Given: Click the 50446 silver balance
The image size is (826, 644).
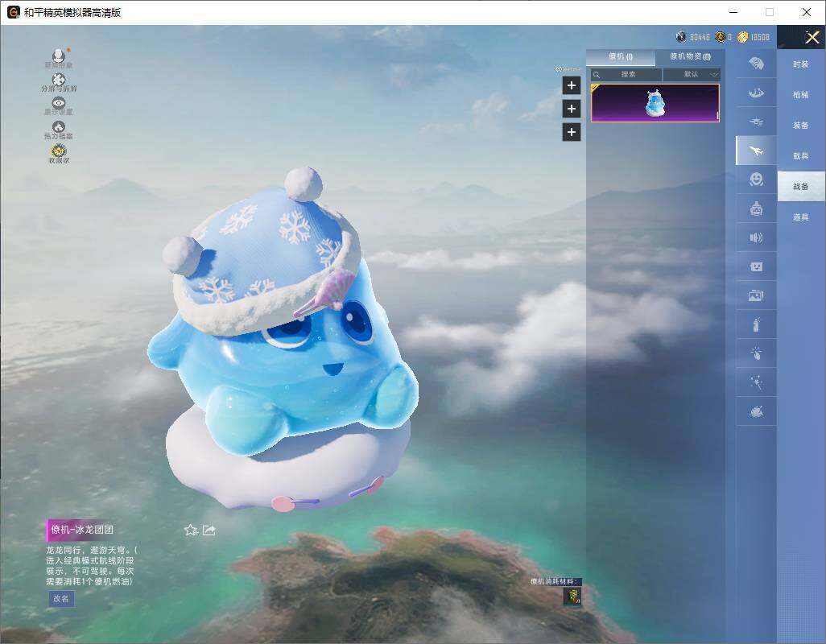Looking at the screenshot, I should 700,37.
